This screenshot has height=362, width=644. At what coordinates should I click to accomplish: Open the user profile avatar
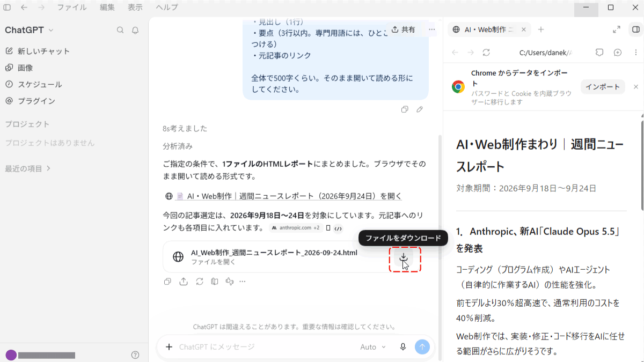(11, 355)
